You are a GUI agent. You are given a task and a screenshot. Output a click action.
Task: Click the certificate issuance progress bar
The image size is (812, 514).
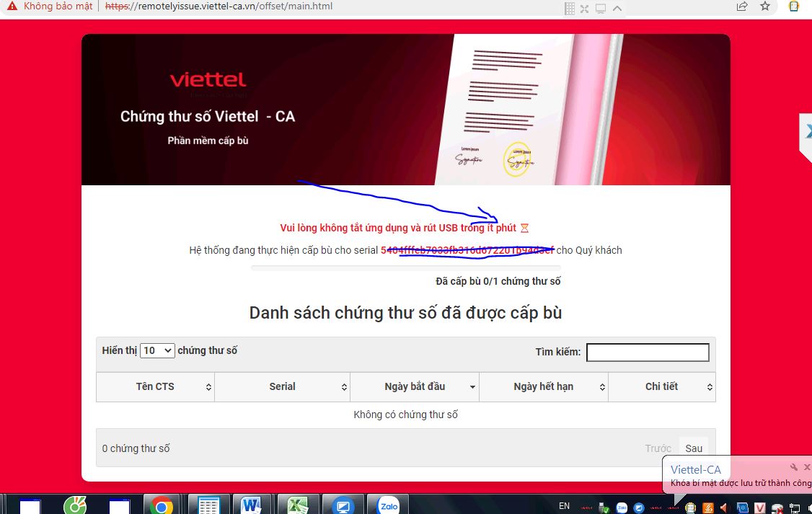(x=405, y=268)
